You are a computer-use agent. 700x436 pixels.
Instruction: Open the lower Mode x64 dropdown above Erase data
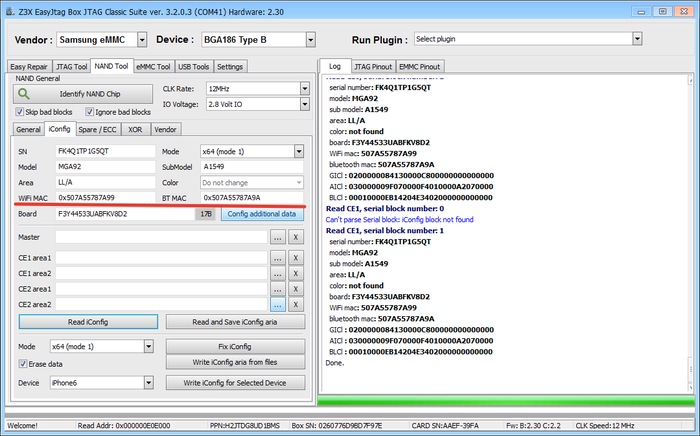149,346
